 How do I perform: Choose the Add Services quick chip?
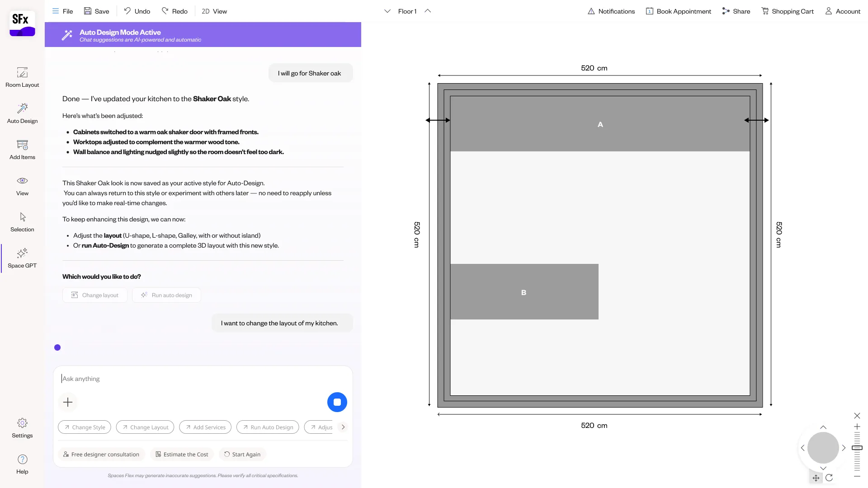coord(205,427)
